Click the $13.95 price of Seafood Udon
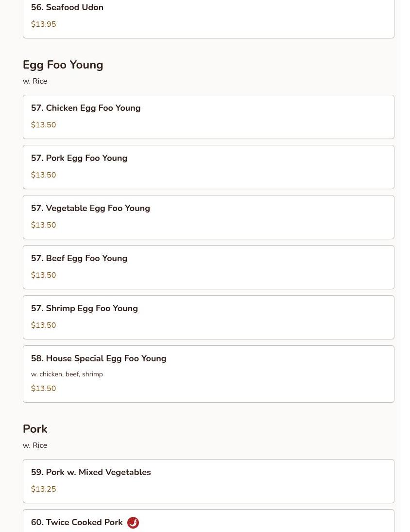The height and width of the screenshot is (532, 410). (x=44, y=24)
